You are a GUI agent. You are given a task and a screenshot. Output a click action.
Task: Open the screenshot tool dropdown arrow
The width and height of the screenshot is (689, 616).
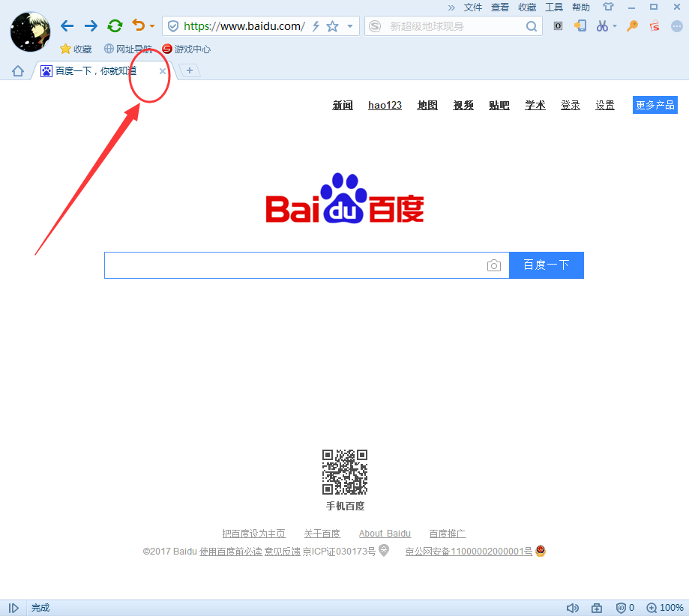tap(616, 25)
